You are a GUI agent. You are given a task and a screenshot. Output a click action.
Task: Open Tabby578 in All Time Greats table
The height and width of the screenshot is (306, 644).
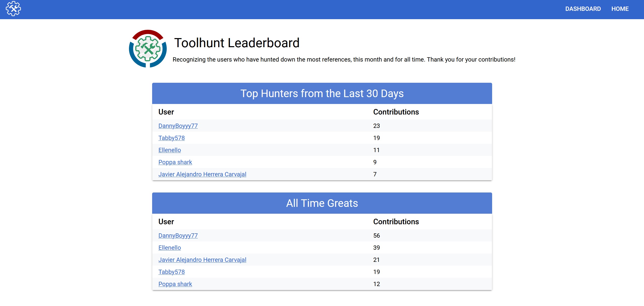pyautogui.click(x=172, y=272)
